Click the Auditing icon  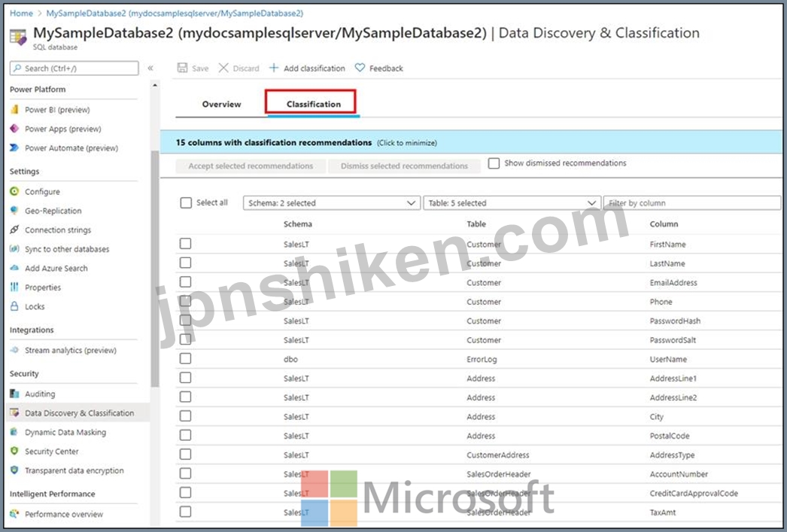point(14,394)
